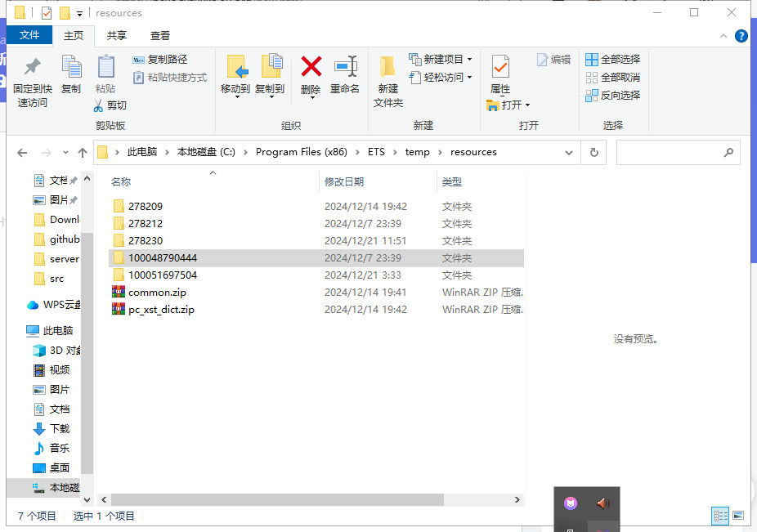Switch to details view icon in status bar
Image resolution: width=757 pixels, height=532 pixels.
[x=720, y=516]
